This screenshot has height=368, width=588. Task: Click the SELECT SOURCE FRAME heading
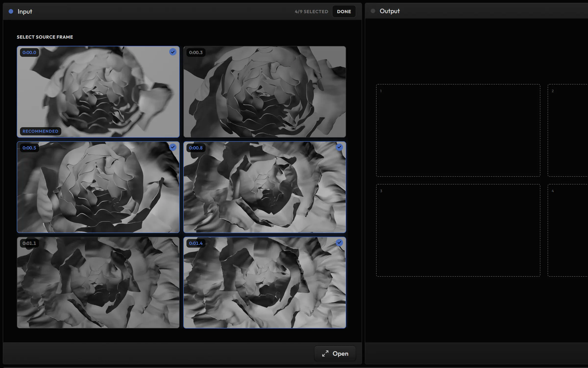pyautogui.click(x=45, y=37)
